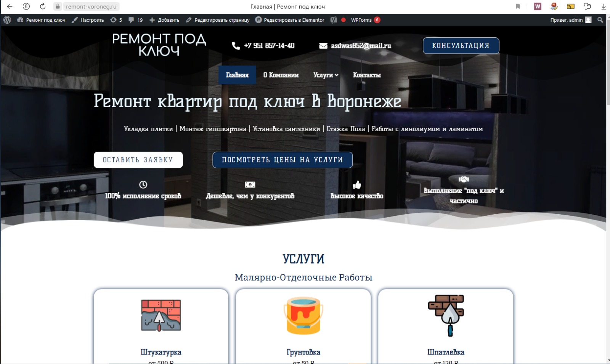
Task: Open the 'Ремонт под ключ' admin bar site menu
Action: pyautogui.click(x=41, y=20)
